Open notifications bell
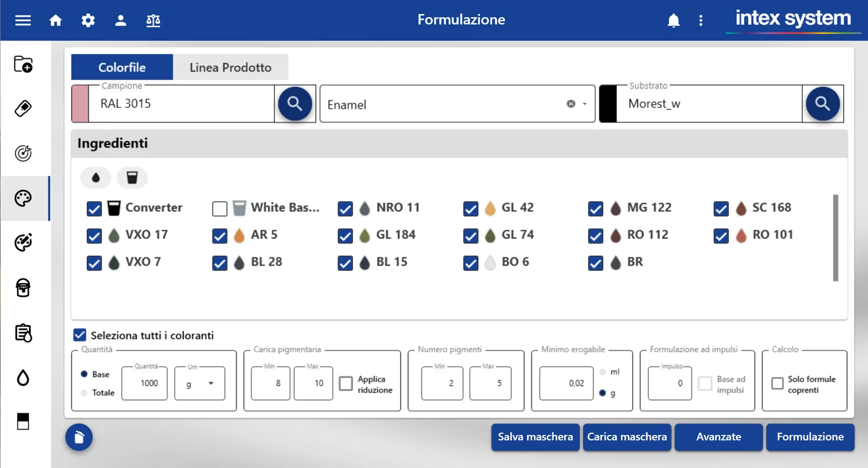 click(673, 21)
